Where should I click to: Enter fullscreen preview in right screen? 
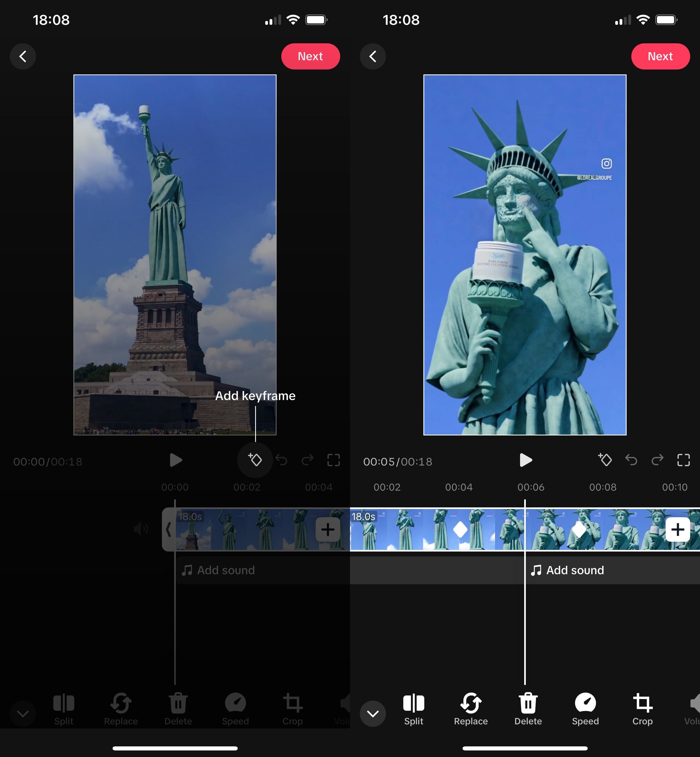(x=683, y=460)
